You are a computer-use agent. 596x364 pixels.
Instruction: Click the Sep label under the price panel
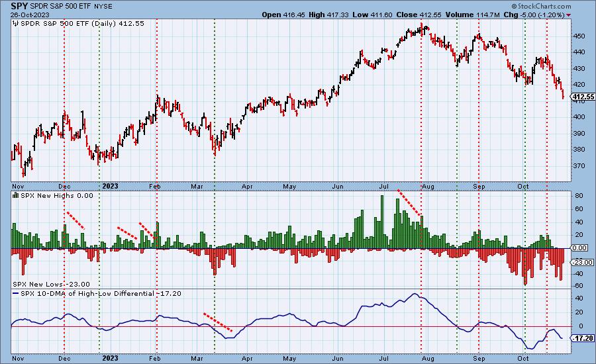pos(479,187)
